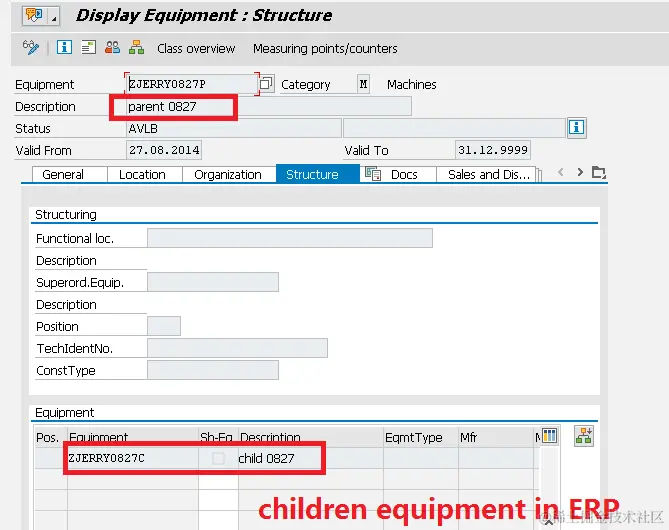Open the structure hierarchy toolbar icon
669x530 pixels.
click(x=137, y=47)
